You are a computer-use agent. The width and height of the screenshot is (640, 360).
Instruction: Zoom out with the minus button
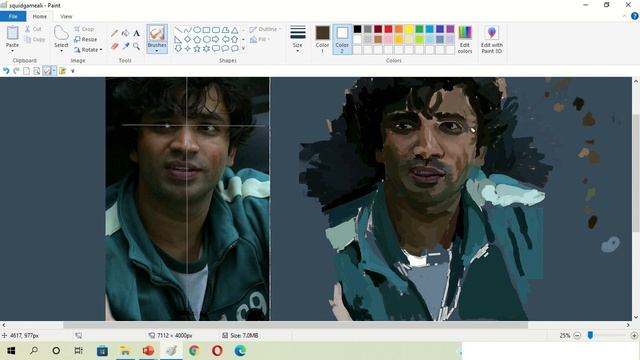[x=577, y=336]
